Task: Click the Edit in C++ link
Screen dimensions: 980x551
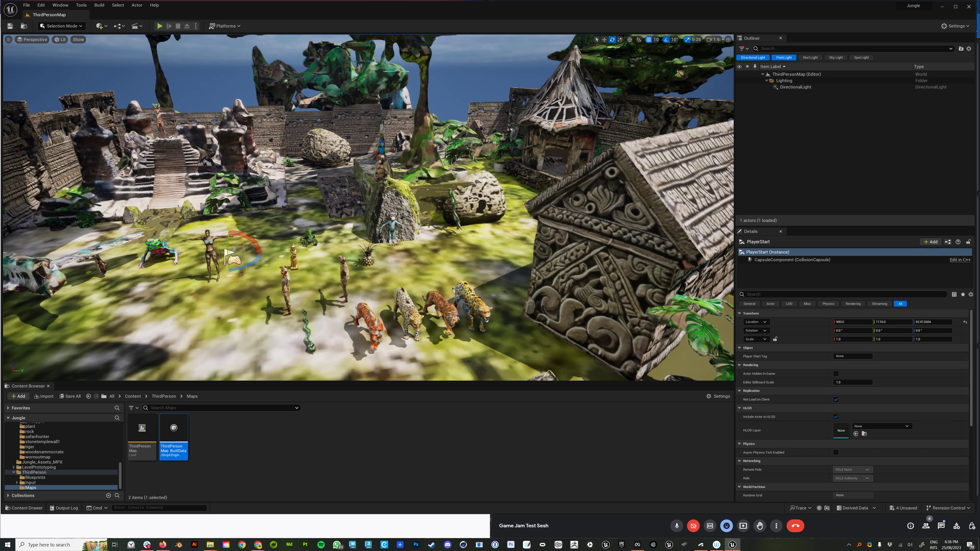Action: pyautogui.click(x=960, y=260)
